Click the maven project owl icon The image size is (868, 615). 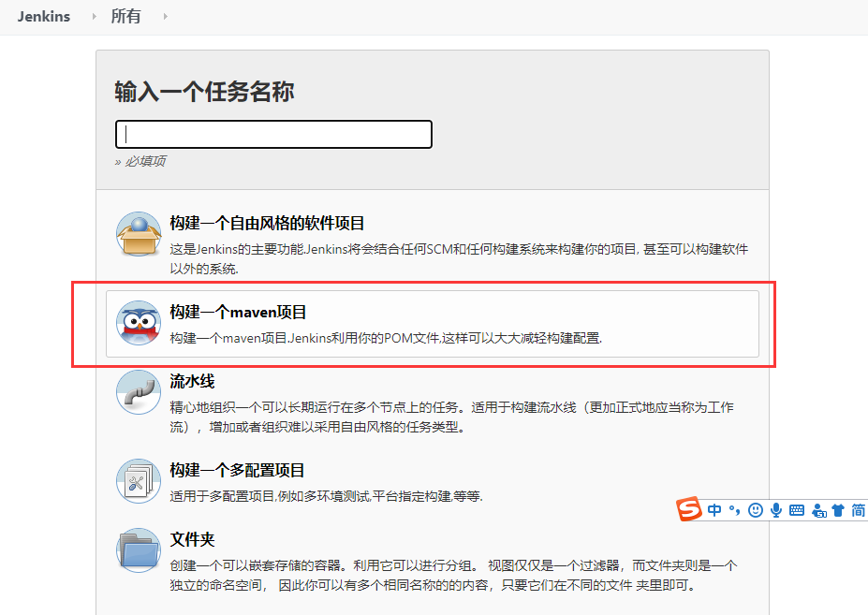point(139,323)
